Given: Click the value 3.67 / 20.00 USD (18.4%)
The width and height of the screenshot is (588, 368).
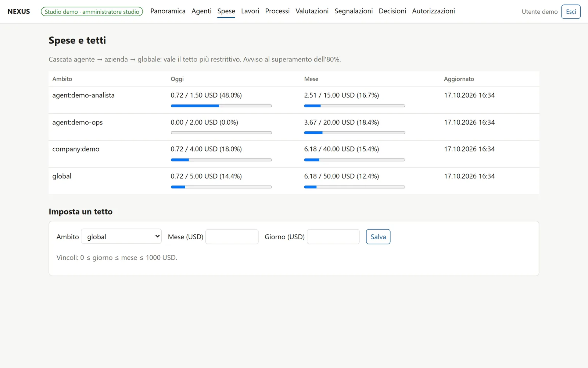Looking at the screenshot, I should point(341,122).
